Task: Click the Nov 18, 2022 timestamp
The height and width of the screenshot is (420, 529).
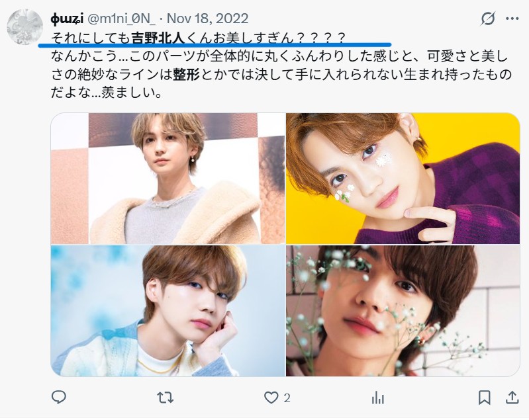Action: [207, 19]
